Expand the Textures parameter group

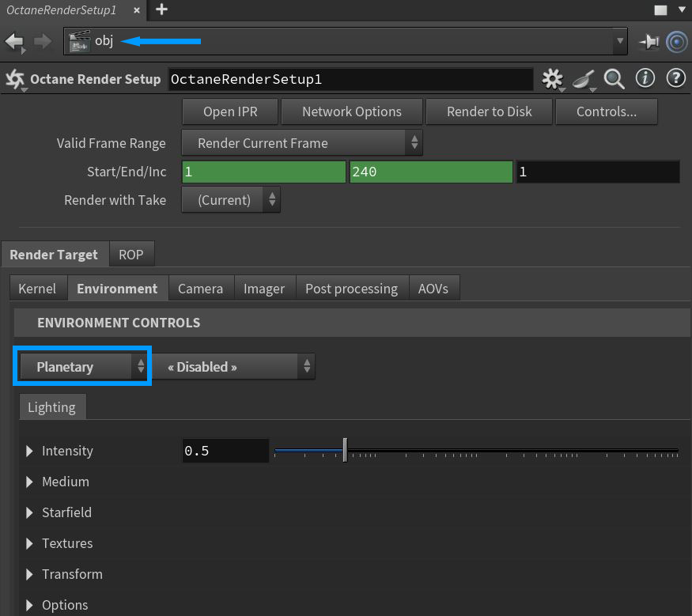(x=30, y=543)
